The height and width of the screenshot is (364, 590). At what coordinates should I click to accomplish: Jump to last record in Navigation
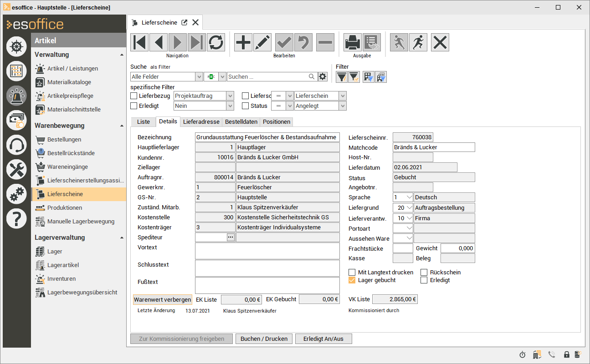[197, 42]
